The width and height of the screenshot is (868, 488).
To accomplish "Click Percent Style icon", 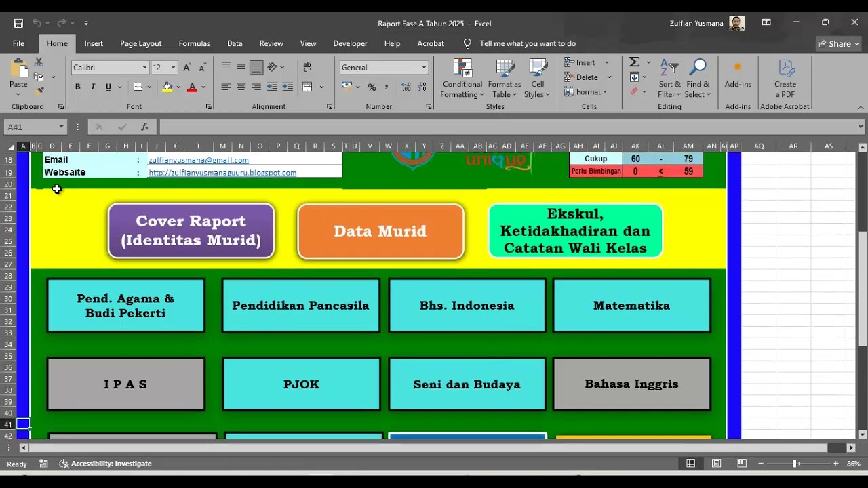I will (x=372, y=87).
